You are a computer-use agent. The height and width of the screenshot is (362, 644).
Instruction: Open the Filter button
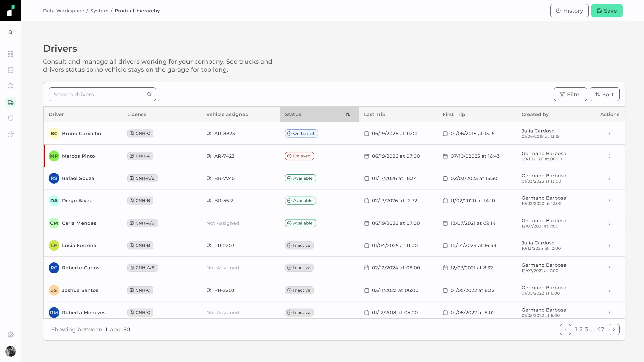coord(571,94)
